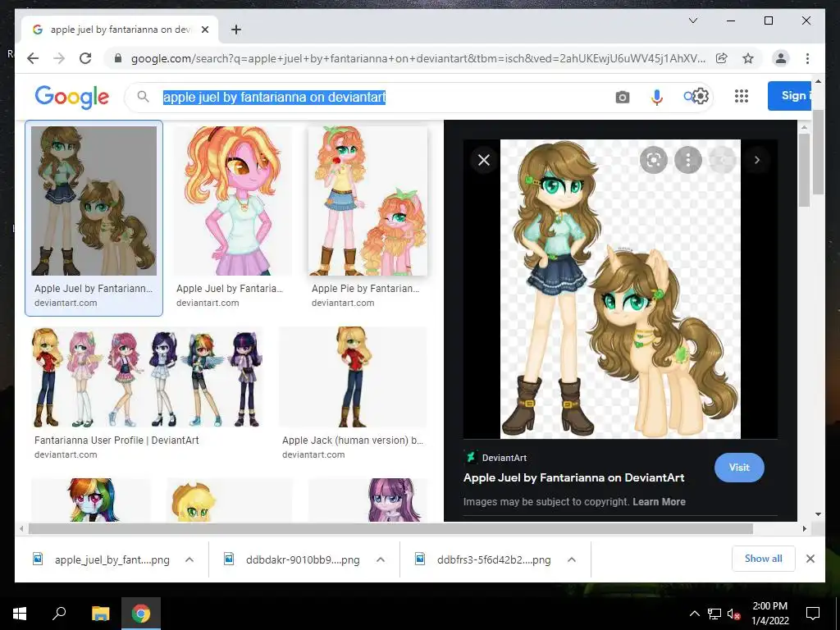Search by image using the camera icon

622,97
